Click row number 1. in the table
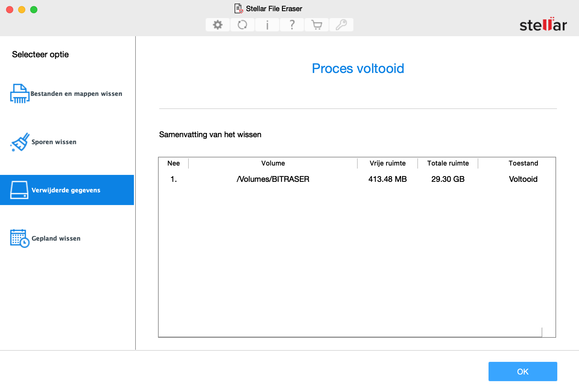 tap(174, 179)
